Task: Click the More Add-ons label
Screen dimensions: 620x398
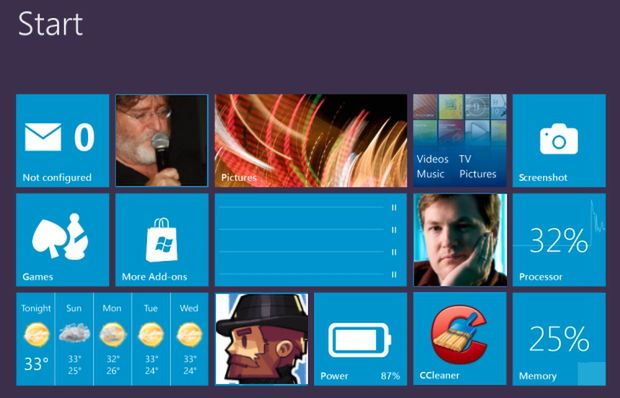Action: tap(154, 277)
